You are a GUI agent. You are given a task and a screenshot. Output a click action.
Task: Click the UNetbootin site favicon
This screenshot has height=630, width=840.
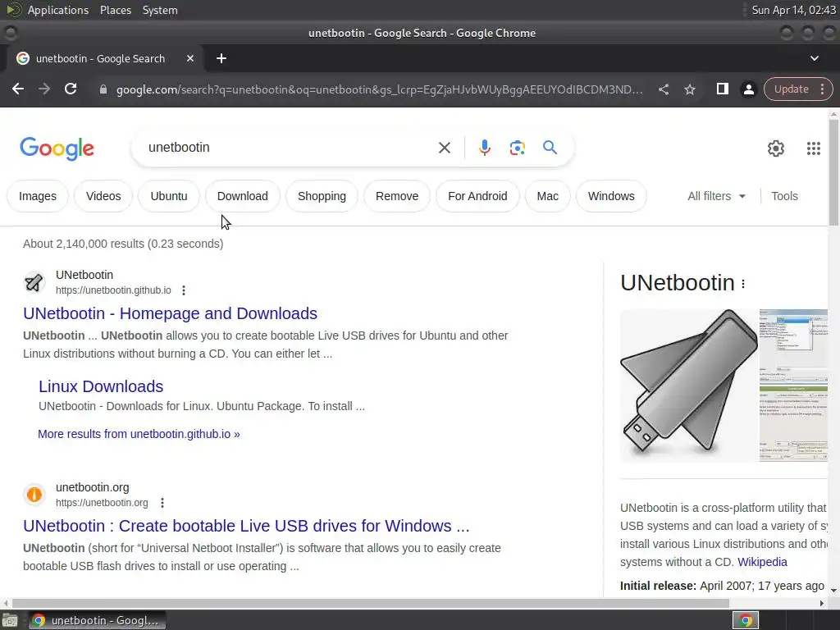[34, 282]
